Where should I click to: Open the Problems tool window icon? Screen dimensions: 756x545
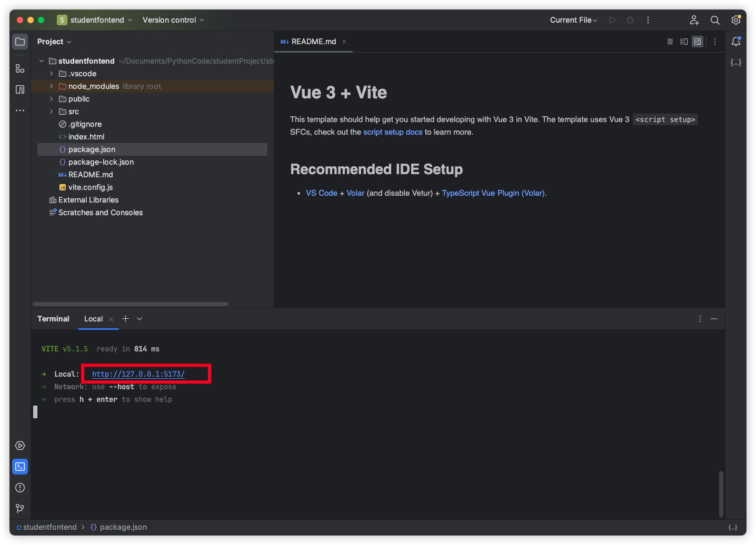(20, 488)
